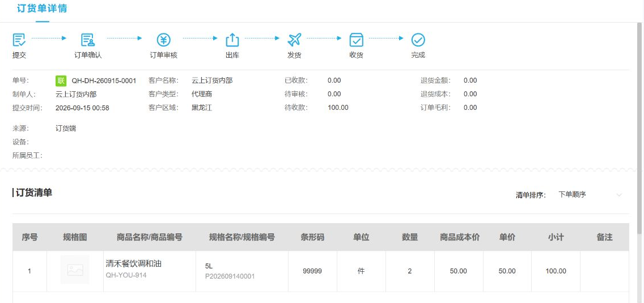The image size is (644, 303).
Task: Click the 订单审核 yen icon
Action: coord(163,40)
